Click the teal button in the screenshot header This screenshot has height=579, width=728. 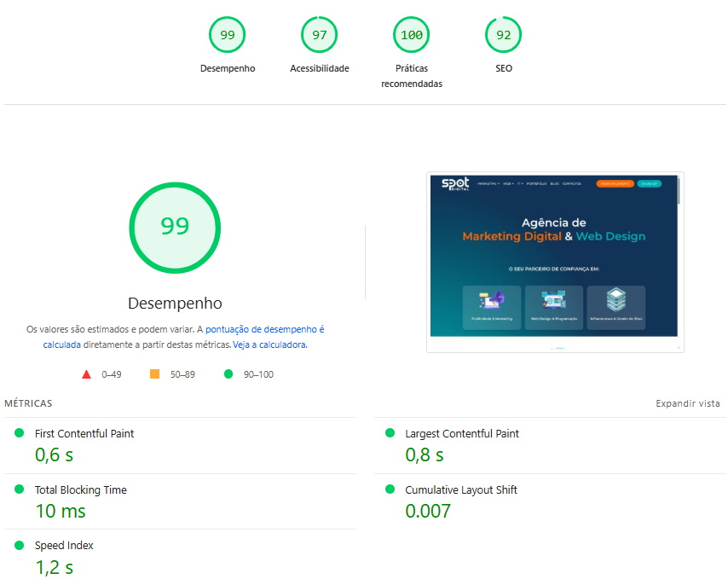(x=649, y=184)
